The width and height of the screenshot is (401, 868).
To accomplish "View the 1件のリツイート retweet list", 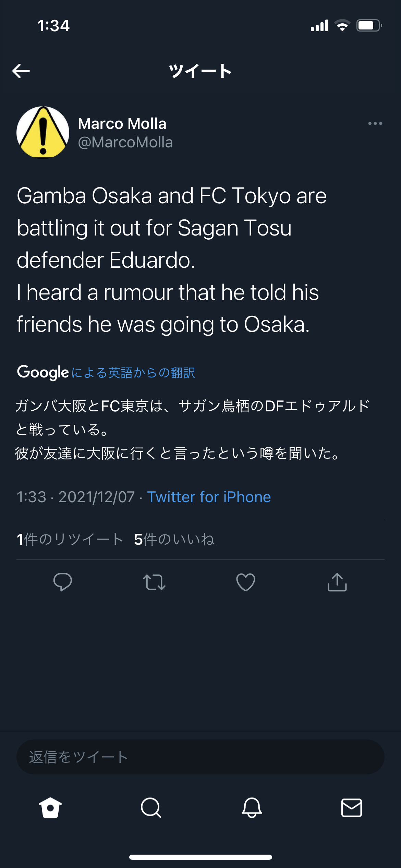I will [70, 539].
